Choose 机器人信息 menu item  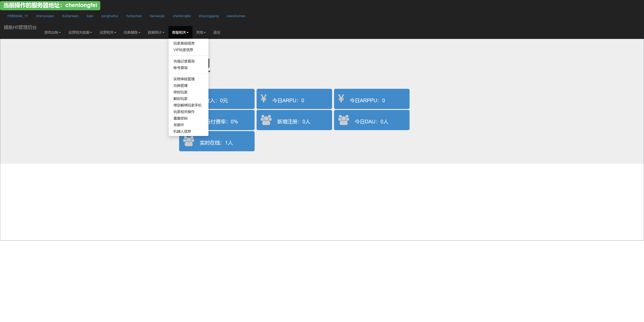tap(182, 131)
